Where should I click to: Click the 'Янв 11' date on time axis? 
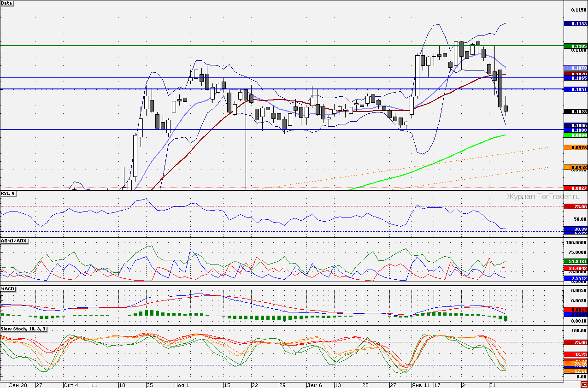421,385
